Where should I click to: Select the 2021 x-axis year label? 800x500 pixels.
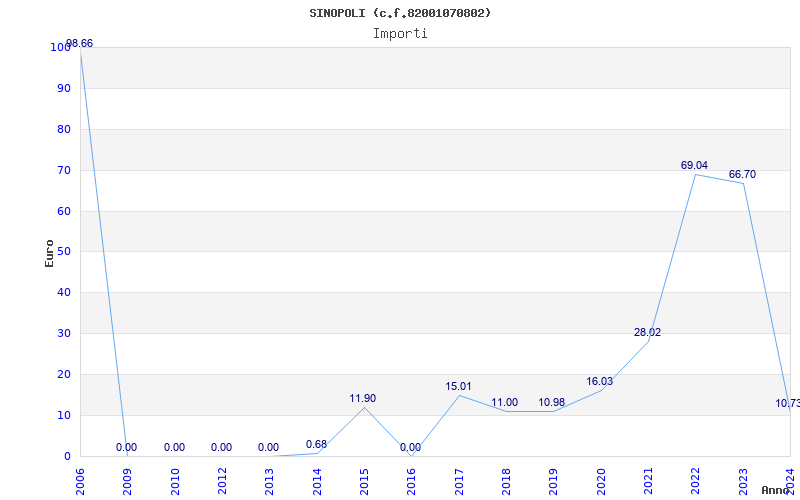[648, 482]
